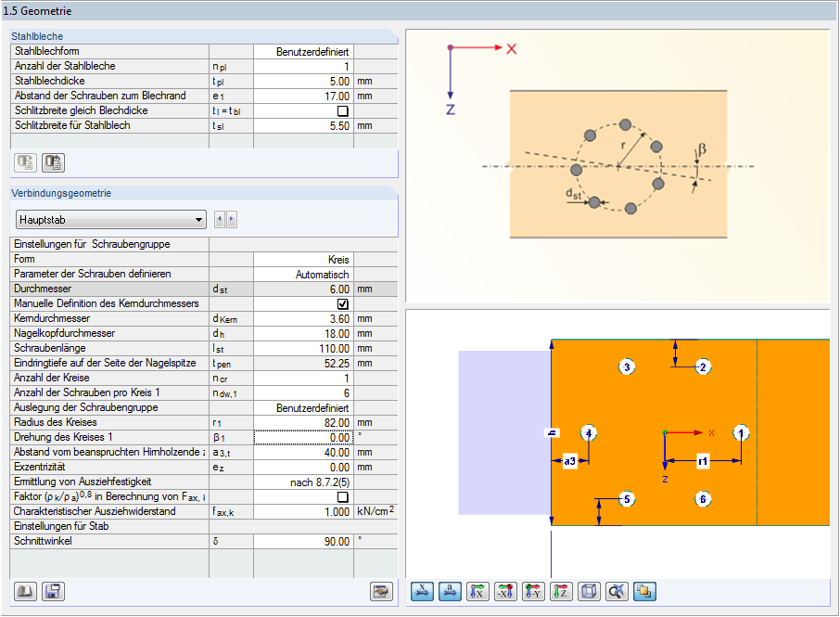Open the Stahlblechform 'Benutzerdefiniert' value
This screenshot has width=840, height=617.
coord(303,51)
